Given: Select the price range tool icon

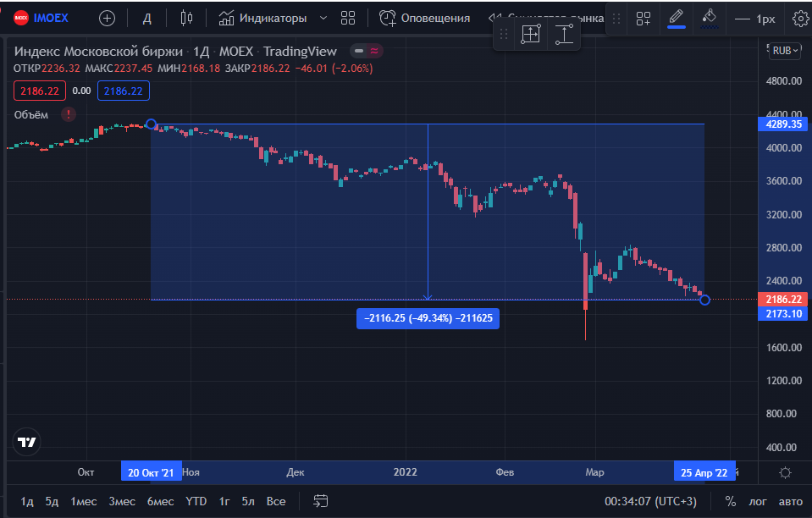Looking at the screenshot, I should pos(563,34).
